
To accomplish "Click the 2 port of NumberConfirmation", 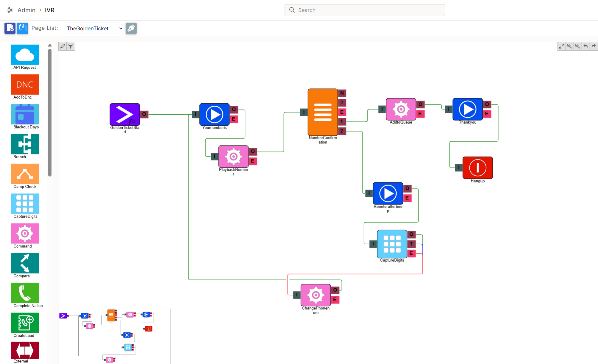I will [x=342, y=131].
